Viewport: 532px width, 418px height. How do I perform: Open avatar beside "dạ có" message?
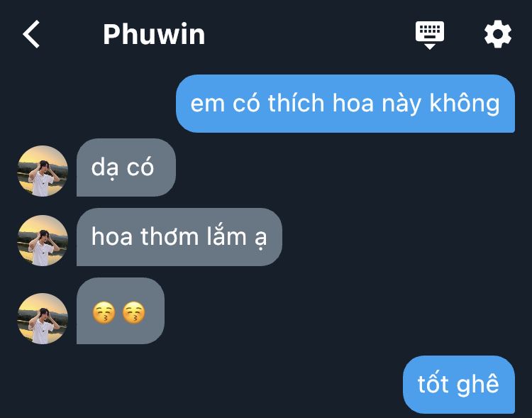click(43, 171)
